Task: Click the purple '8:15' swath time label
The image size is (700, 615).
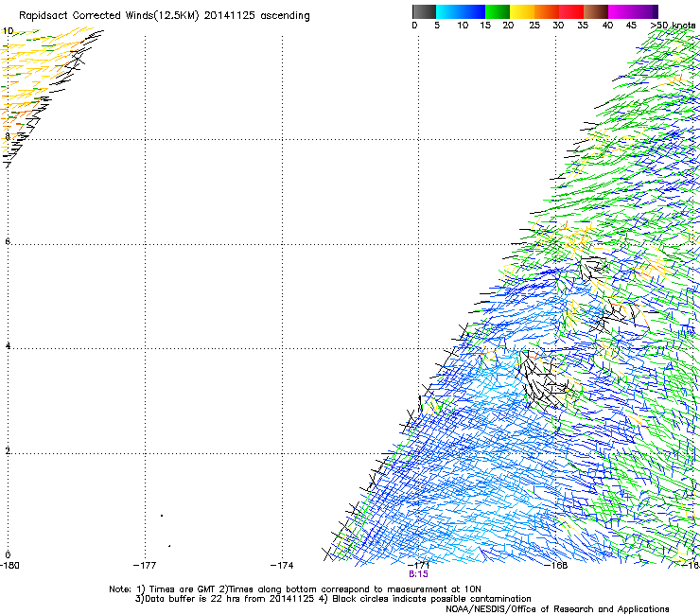Action: click(418, 574)
